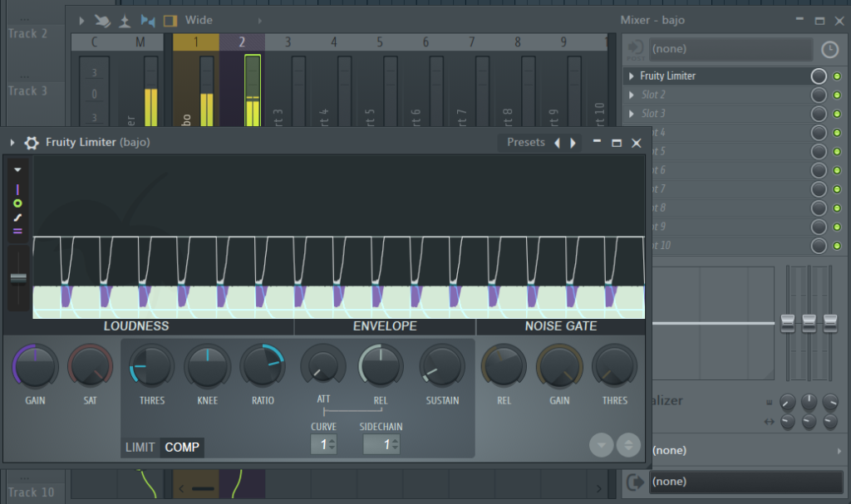The height and width of the screenshot is (504, 851).
Task: Toggle Slot 8 enable LED
Action: pos(837,208)
